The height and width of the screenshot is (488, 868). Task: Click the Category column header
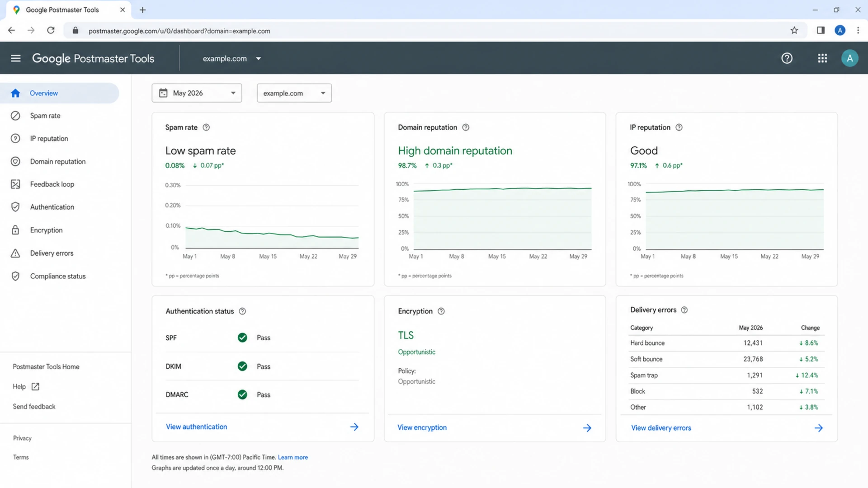(x=642, y=328)
